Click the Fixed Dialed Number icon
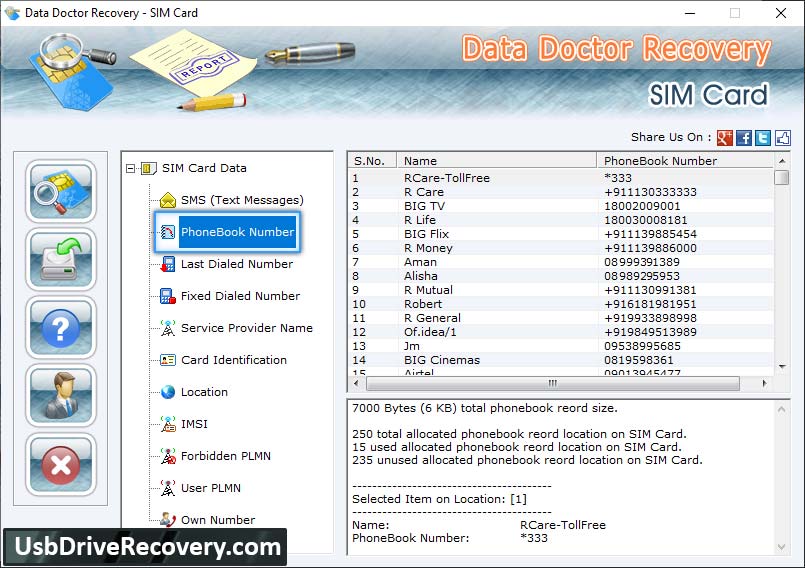The height and width of the screenshot is (568, 805). [x=167, y=296]
